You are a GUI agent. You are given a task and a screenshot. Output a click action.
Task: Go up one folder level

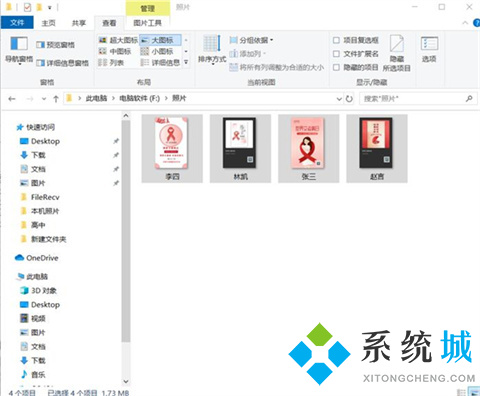(56, 99)
